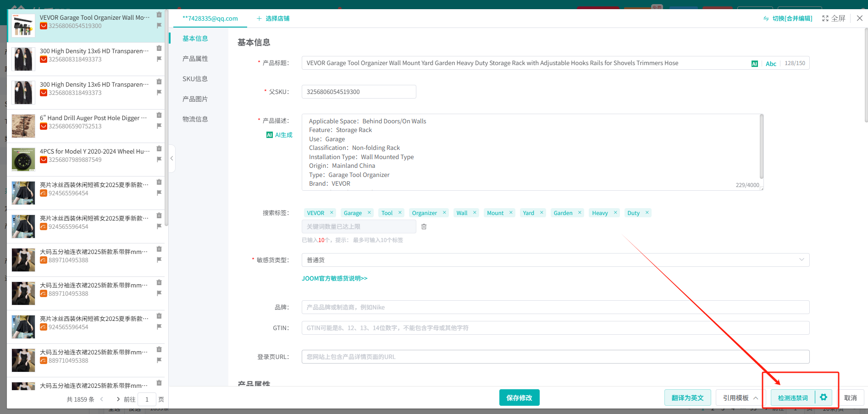This screenshot has width=868, height=414.
Task: Expand the 引用模板 template menu
Action: click(x=740, y=397)
